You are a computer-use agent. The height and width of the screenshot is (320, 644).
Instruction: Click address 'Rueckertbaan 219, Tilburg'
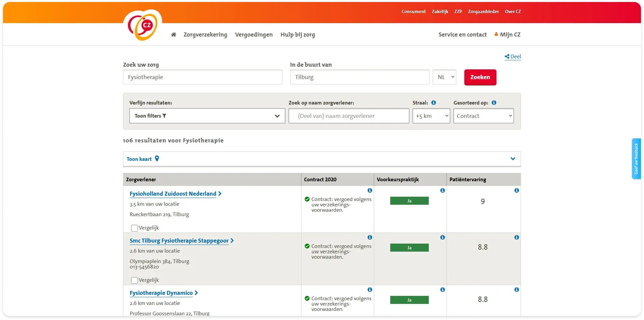[x=159, y=214]
